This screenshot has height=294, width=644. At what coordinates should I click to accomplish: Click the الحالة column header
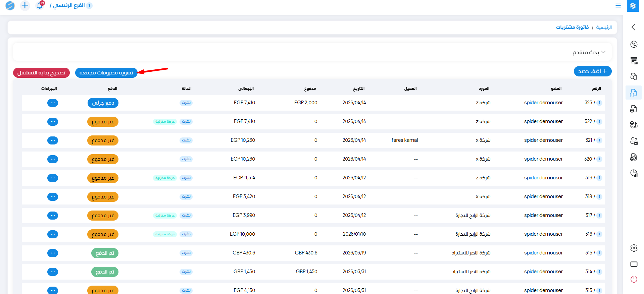[x=187, y=89]
